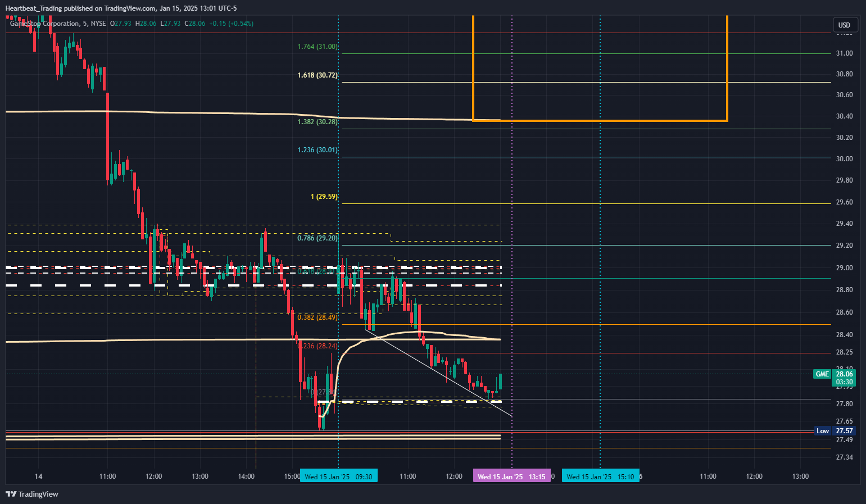Click the GameStop Corporation symbol title
The image size is (866, 504).
pos(44,24)
